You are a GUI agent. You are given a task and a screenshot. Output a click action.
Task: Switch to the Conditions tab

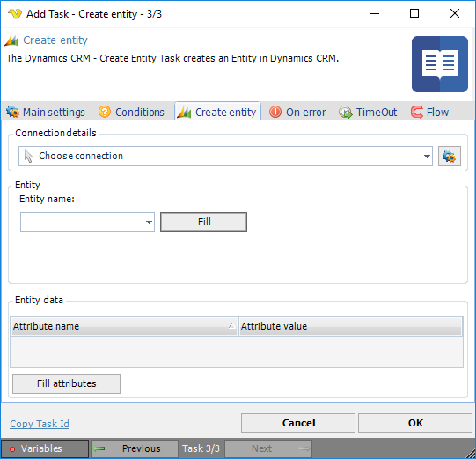click(131, 113)
